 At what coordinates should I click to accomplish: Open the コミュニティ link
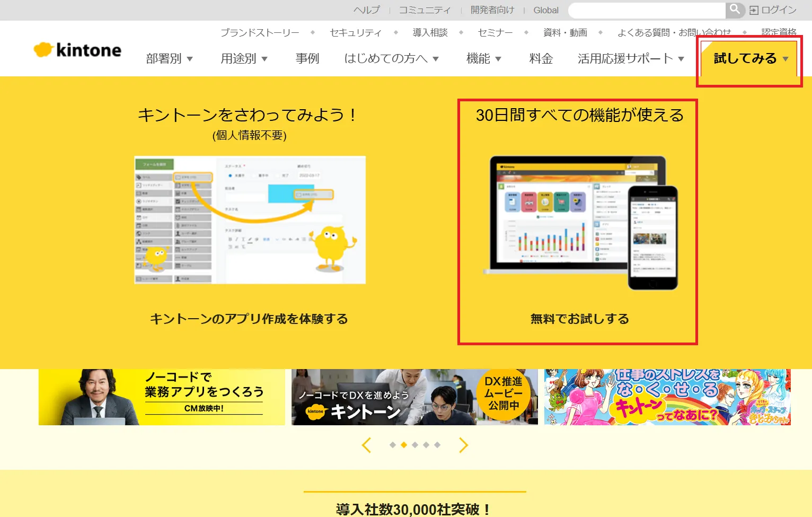tap(425, 10)
